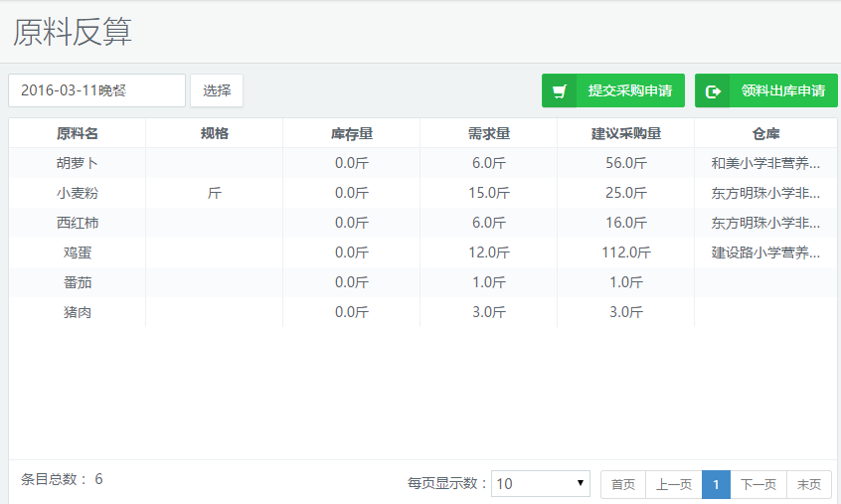The height and width of the screenshot is (504, 841).
Task: Click the 仓库 column header
Action: [x=765, y=133]
